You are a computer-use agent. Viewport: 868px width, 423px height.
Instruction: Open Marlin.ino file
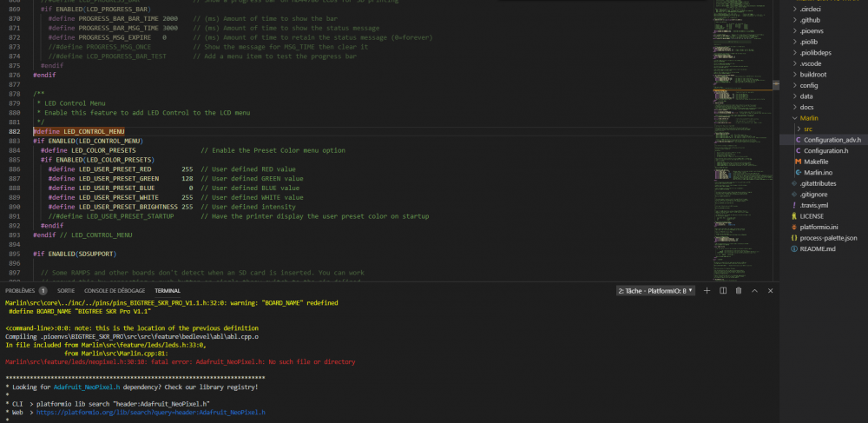point(819,172)
